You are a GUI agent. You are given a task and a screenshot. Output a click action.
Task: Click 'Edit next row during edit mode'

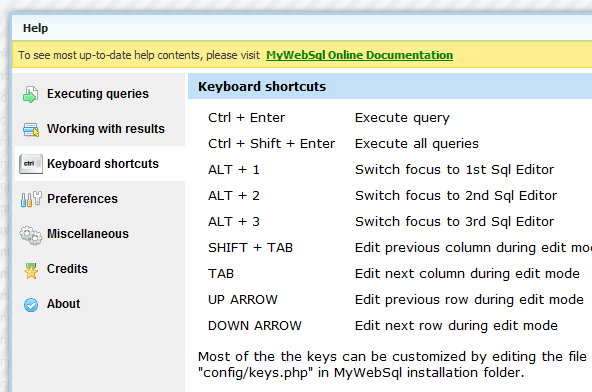(456, 326)
